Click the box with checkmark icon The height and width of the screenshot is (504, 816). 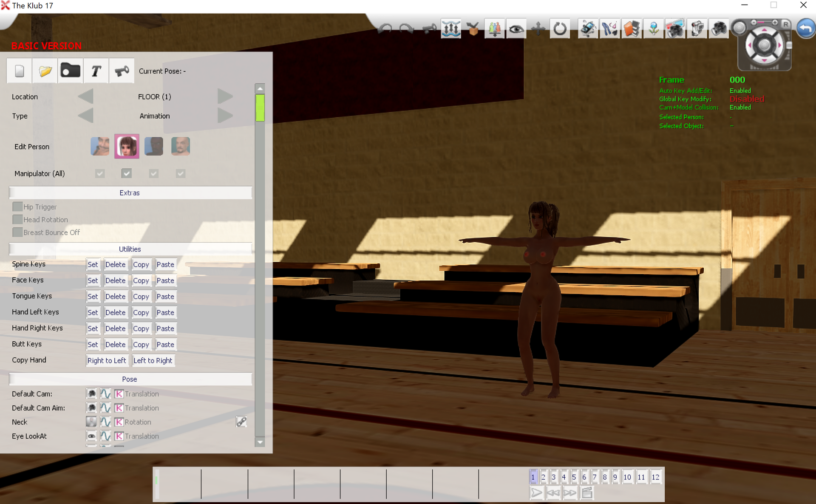coord(473,29)
